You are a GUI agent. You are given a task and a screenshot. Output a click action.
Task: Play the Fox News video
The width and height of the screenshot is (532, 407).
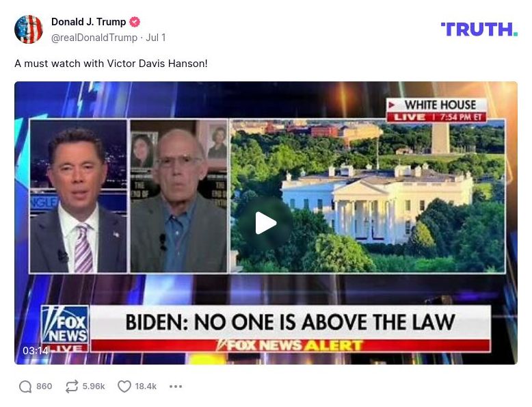tap(266, 223)
